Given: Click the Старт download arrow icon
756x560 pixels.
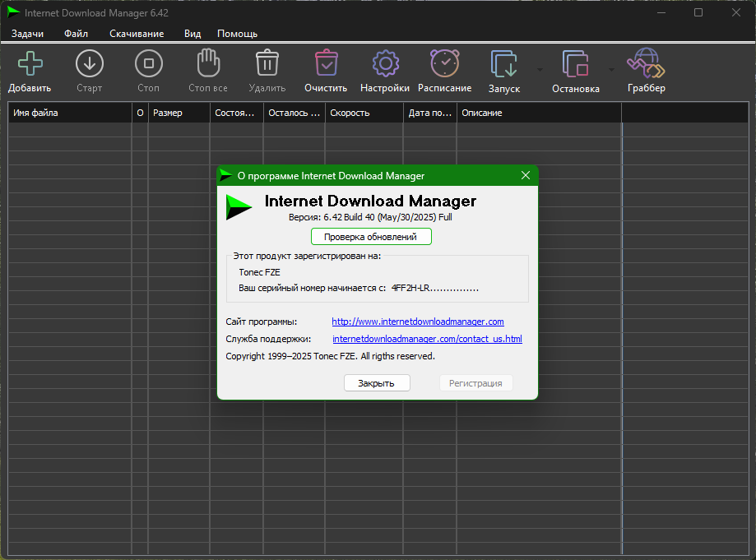Looking at the screenshot, I should pyautogui.click(x=90, y=63).
